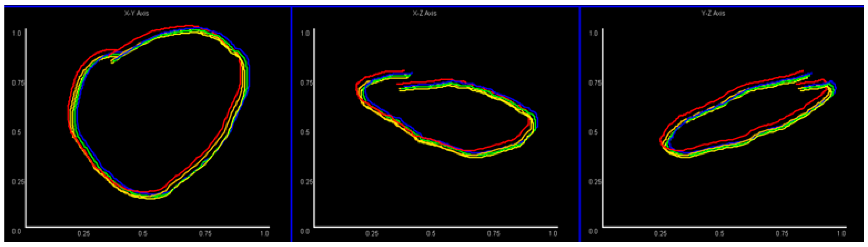Click horizontal-axis "1.0" label in Y-Z plot
The height and width of the screenshot is (247, 868).
(841, 233)
